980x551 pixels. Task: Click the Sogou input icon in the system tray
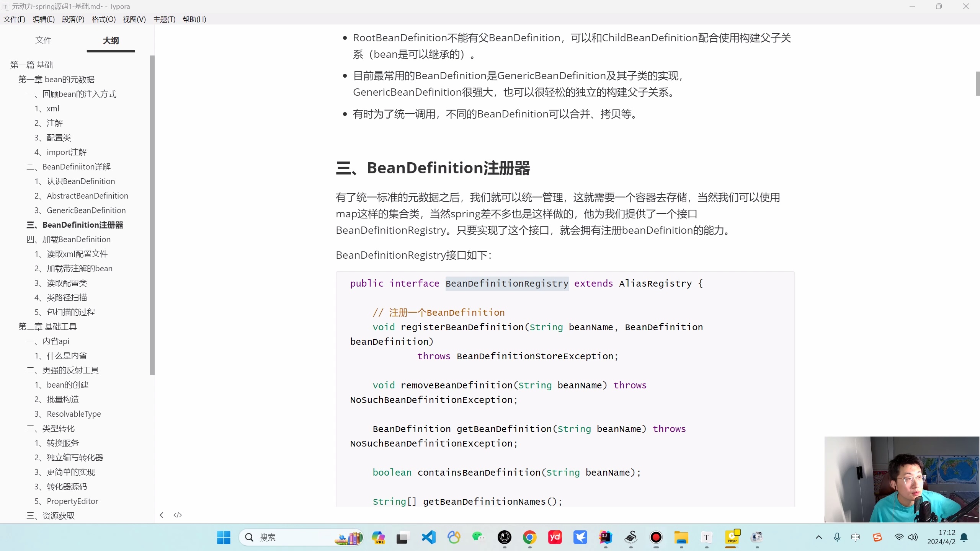[x=877, y=537]
